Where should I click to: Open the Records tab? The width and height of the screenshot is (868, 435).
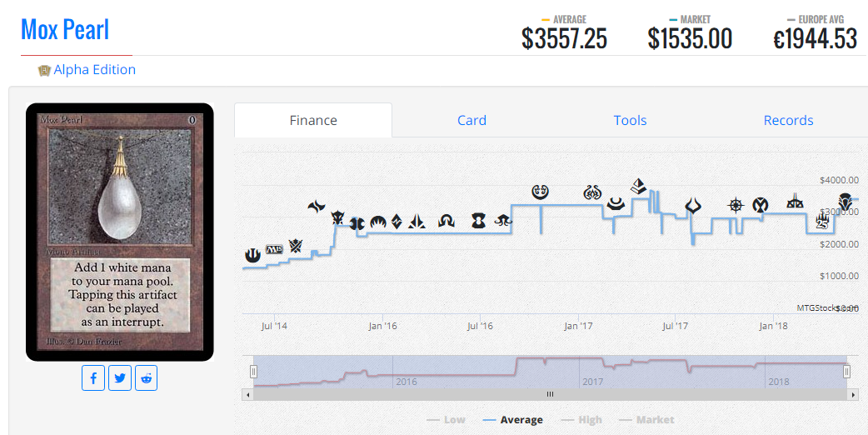coord(788,120)
